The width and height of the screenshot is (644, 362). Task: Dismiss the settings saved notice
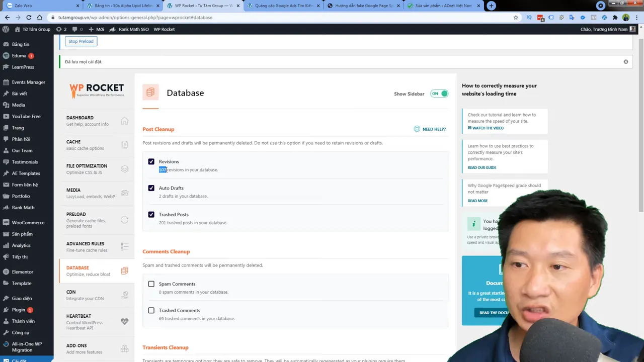[x=626, y=62]
